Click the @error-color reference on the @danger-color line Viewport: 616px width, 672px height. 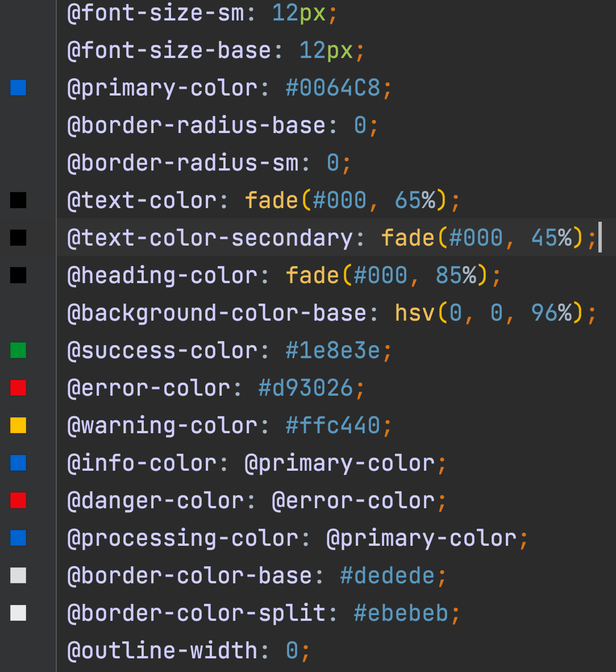click(x=353, y=501)
